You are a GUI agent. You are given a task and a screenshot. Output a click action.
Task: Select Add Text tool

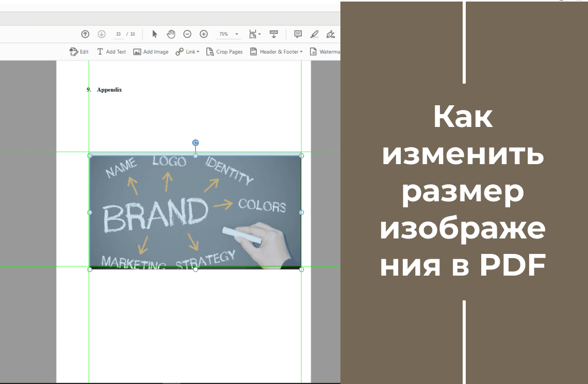(111, 52)
